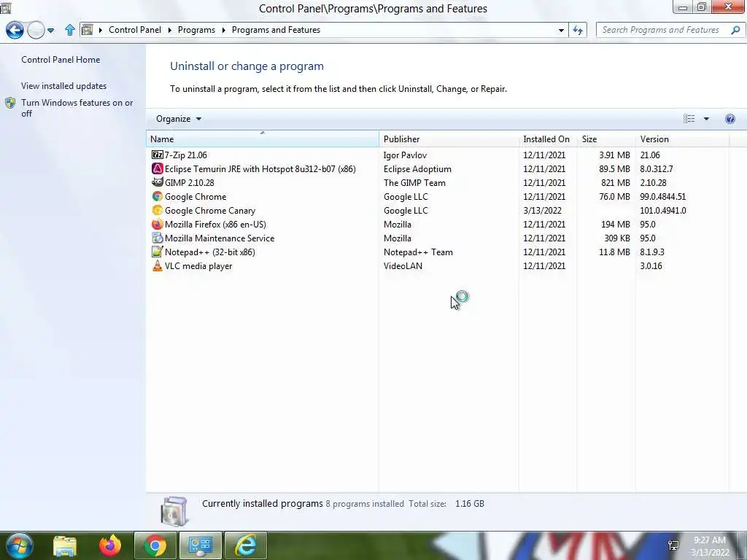
Task: Click the Notepad++ Team publisher cell
Action: pyautogui.click(x=418, y=252)
